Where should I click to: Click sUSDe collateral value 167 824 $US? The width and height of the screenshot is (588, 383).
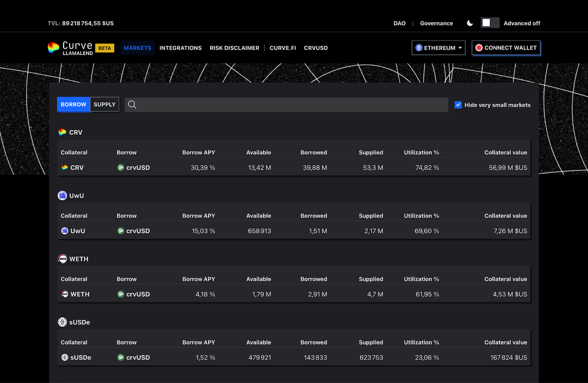pyautogui.click(x=509, y=357)
